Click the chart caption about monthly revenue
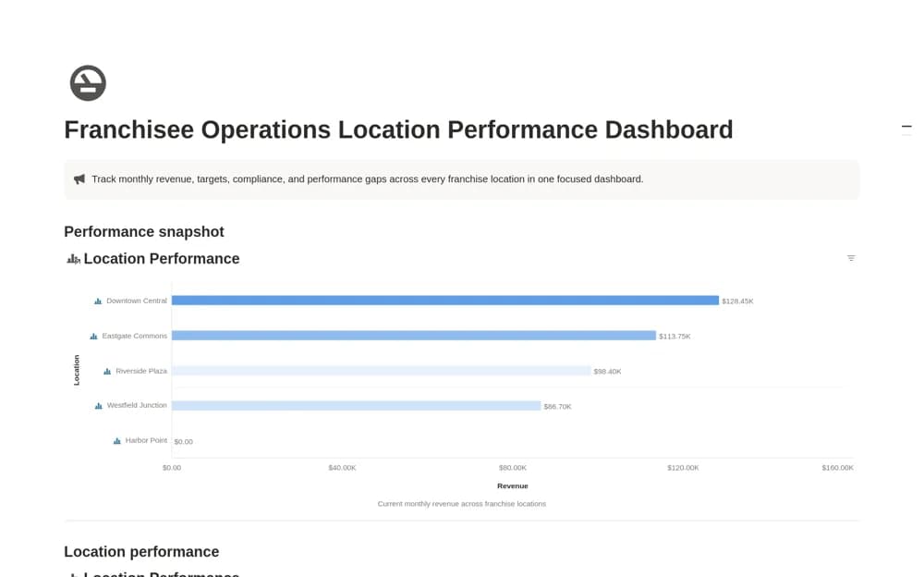 462,503
